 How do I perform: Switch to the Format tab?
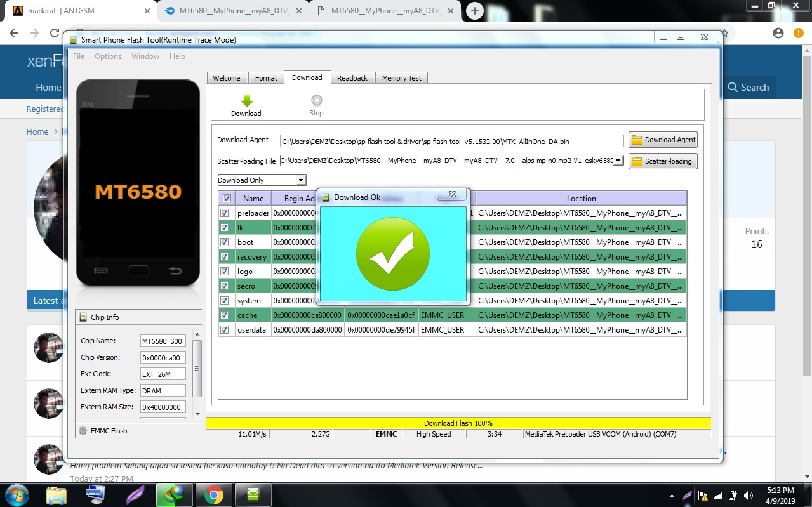click(x=266, y=78)
